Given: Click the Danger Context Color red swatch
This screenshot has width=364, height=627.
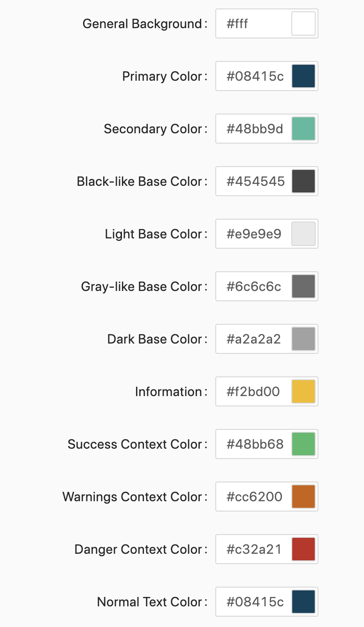Looking at the screenshot, I should 303,549.
